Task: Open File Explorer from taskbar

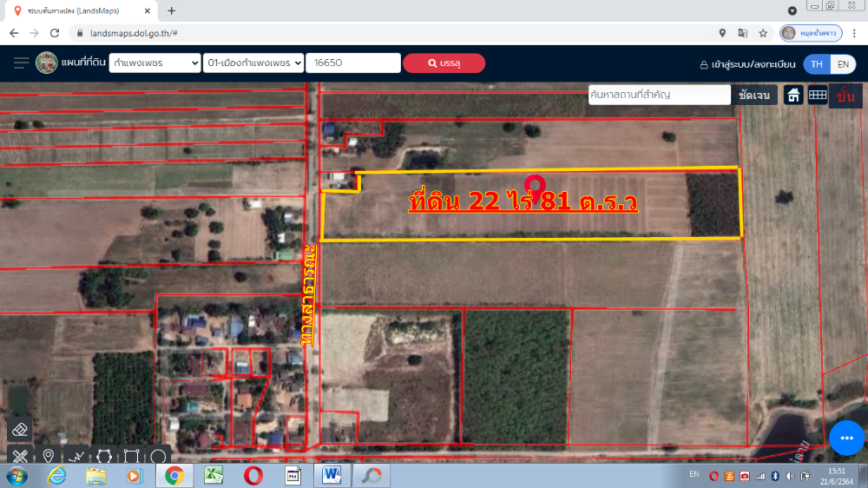Action: [95, 476]
